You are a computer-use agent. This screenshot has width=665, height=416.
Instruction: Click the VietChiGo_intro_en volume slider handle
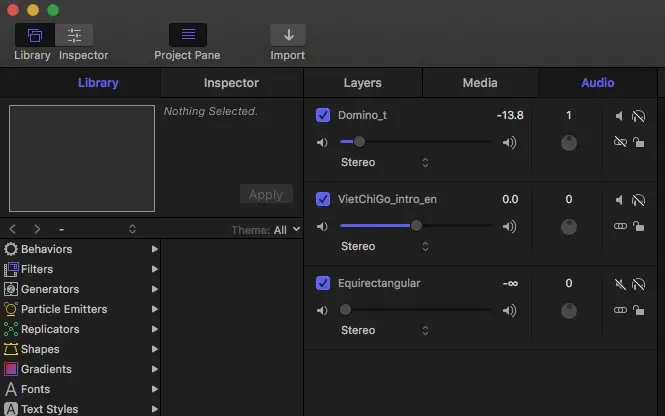click(x=416, y=226)
